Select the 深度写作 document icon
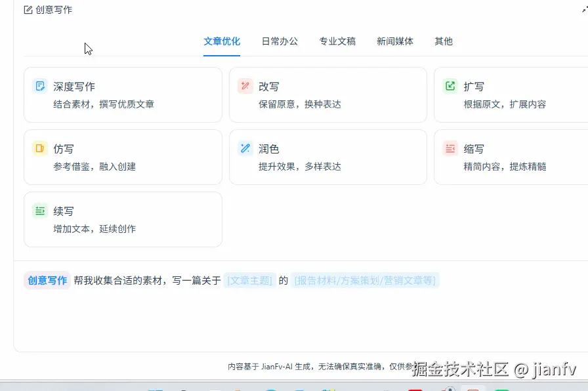 [x=39, y=85]
